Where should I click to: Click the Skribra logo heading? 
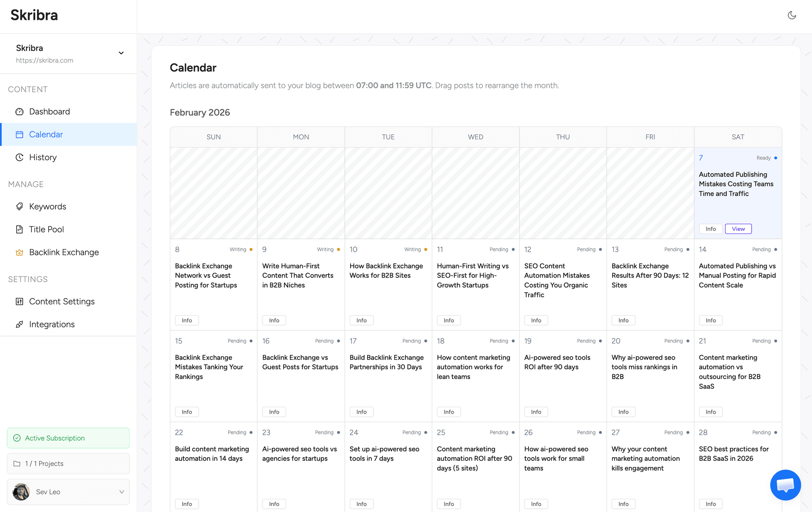click(34, 15)
